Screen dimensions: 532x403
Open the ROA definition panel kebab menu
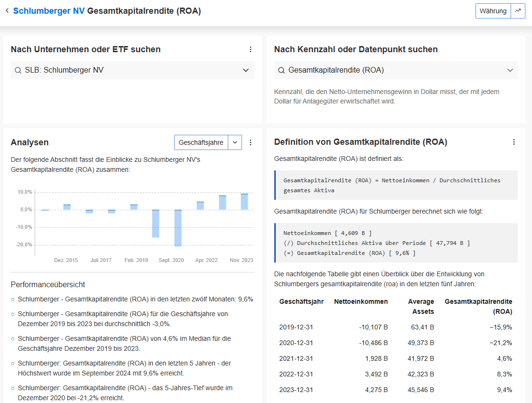point(513,141)
